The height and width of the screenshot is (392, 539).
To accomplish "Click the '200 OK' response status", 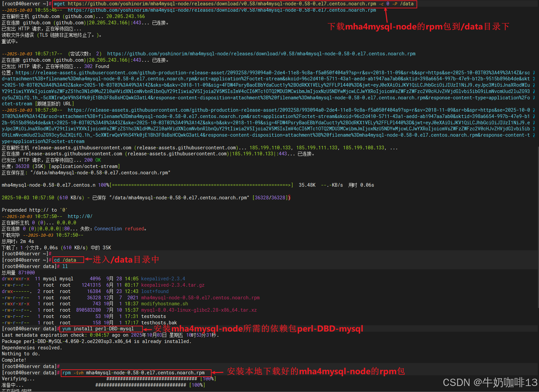I will pyautogui.click(x=92, y=160).
